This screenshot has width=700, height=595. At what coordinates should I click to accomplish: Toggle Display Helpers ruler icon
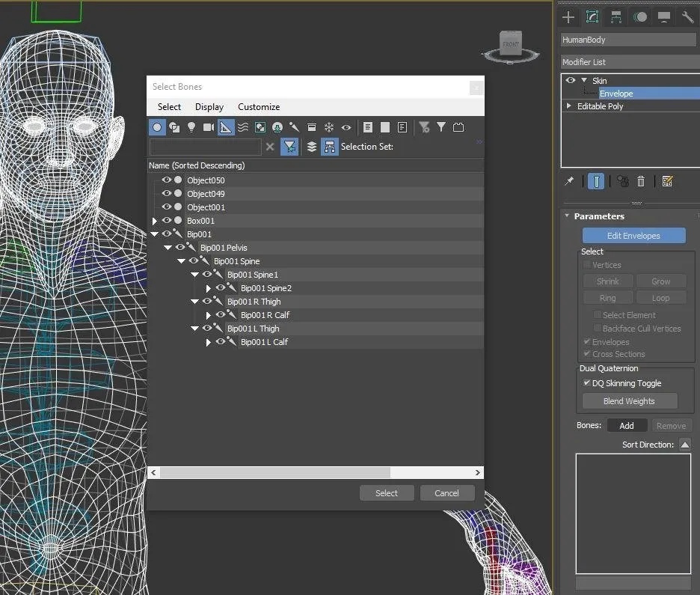(226, 127)
